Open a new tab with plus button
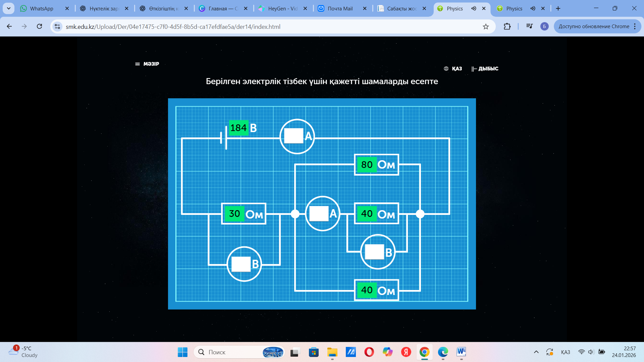Image resolution: width=644 pixels, height=362 pixels. tap(558, 8)
